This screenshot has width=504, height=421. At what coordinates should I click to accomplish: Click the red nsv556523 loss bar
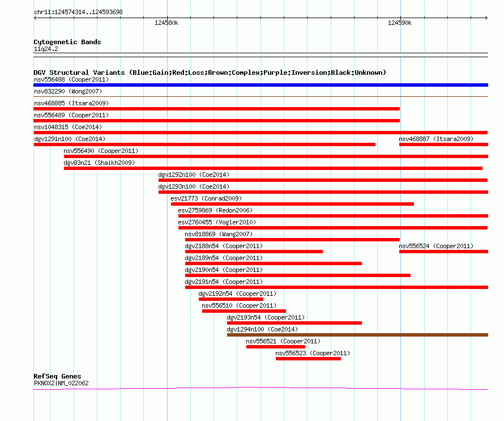pyautogui.click(x=308, y=359)
